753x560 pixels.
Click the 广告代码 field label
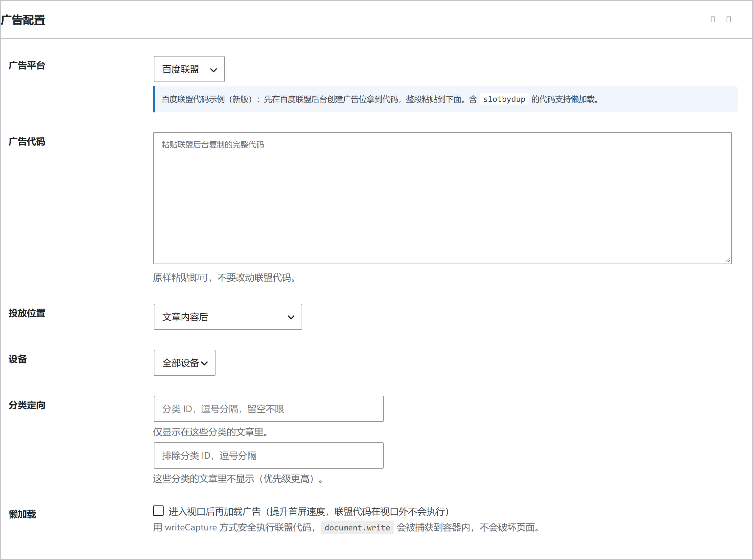coord(27,142)
